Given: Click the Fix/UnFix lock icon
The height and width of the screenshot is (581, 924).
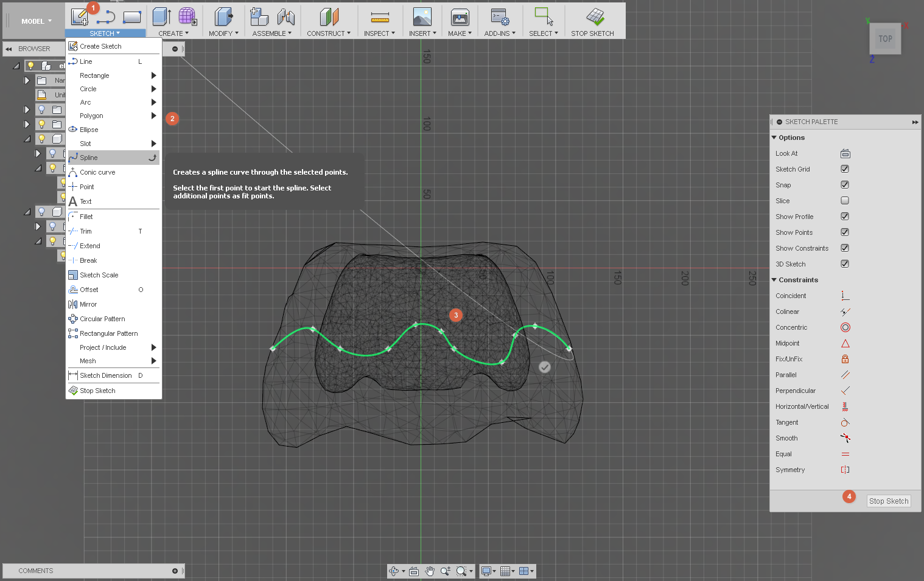Looking at the screenshot, I should coord(845,359).
